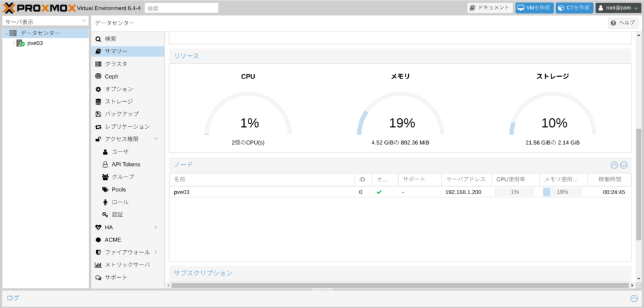Expand the ファイアウォール submenu arrow
644x308 pixels.
156,252
